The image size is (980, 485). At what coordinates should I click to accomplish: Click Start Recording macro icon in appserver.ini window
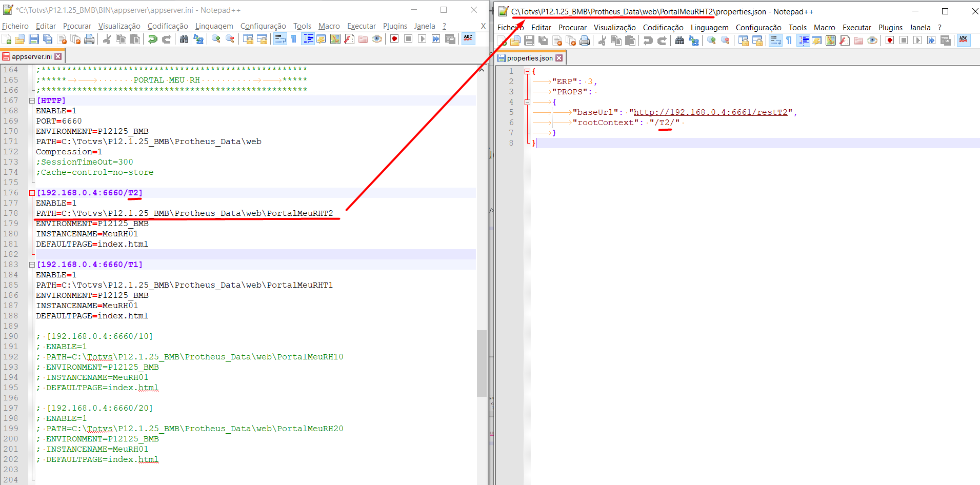[x=394, y=39]
